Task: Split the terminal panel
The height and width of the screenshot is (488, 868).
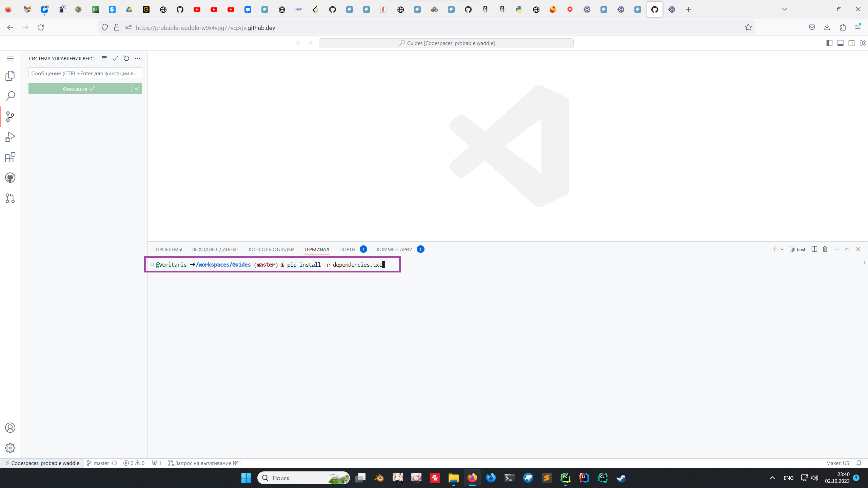Action: tap(814, 249)
